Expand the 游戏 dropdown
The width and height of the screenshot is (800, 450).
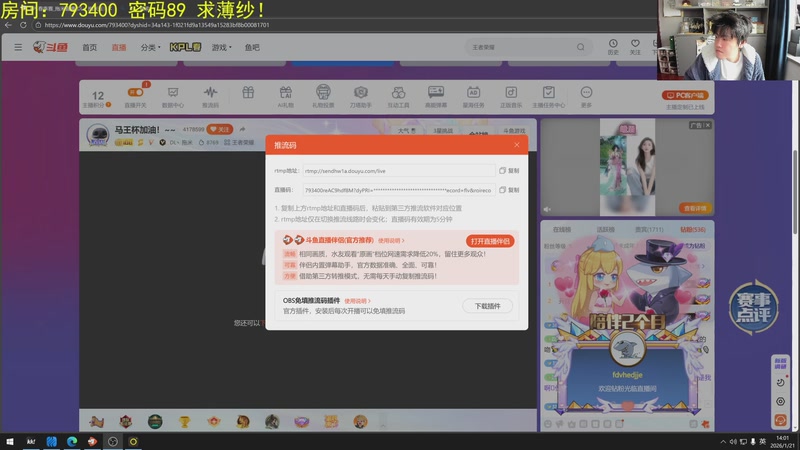(221, 47)
